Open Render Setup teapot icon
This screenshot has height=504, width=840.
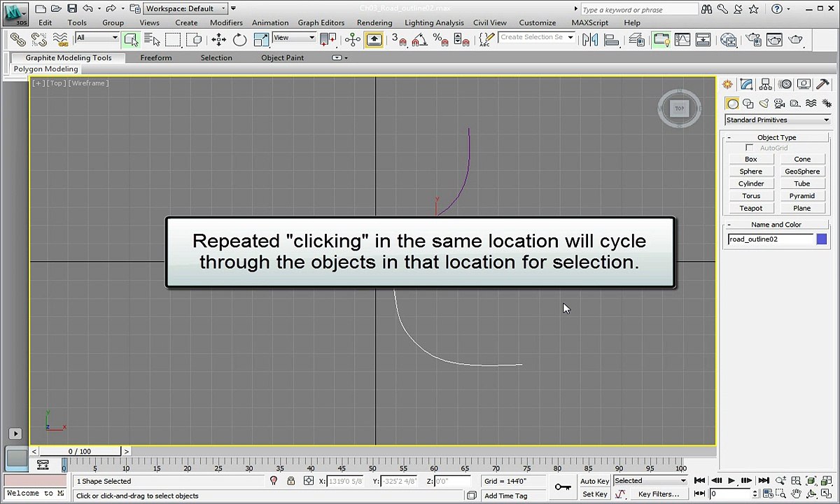pyautogui.click(x=753, y=39)
